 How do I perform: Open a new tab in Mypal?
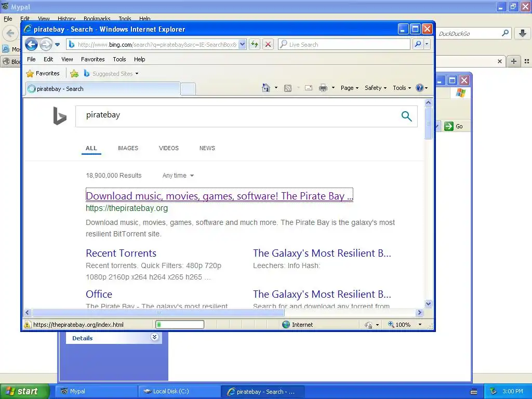coord(514,61)
